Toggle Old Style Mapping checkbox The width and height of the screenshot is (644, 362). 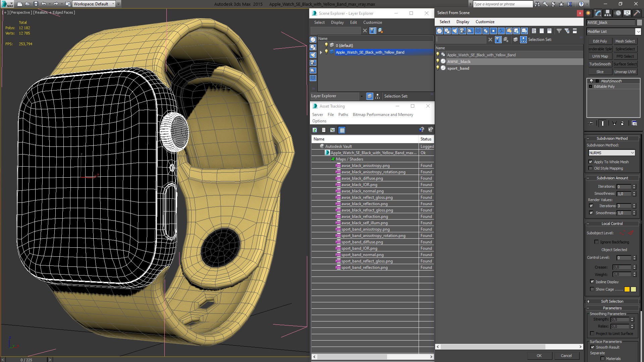coord(591,168)
